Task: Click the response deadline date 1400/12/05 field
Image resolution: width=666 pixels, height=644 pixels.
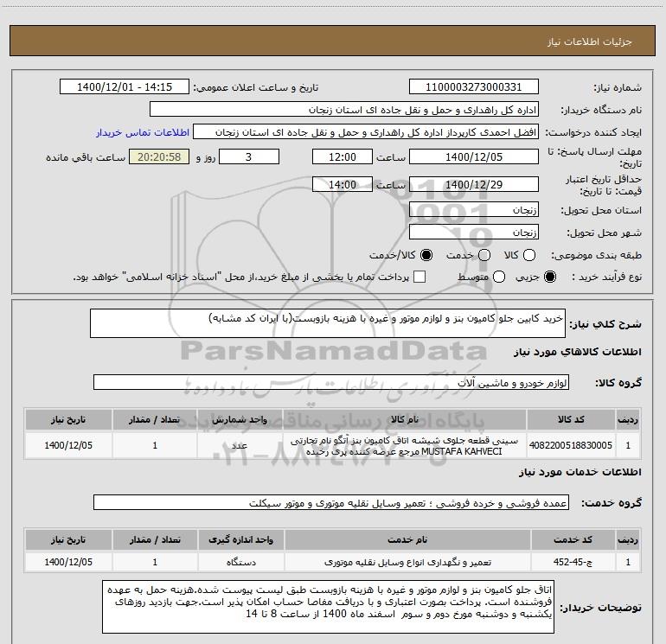Action: 474,156
